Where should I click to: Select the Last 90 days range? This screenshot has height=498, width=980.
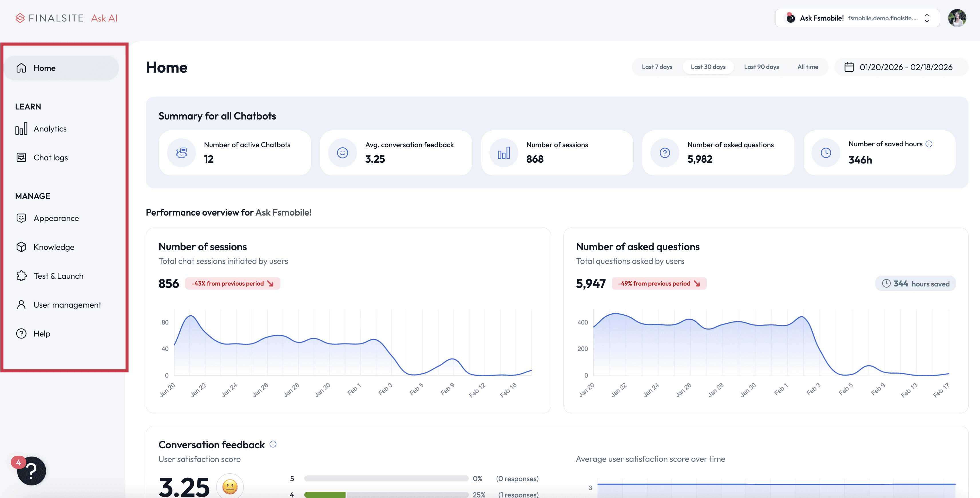coord(761,67)
